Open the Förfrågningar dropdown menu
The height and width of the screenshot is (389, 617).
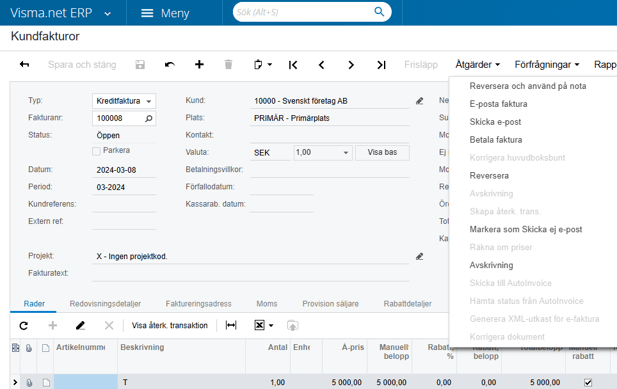547,65
